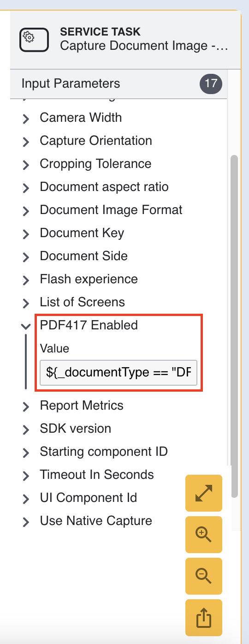Screen dimensions: 249x644
Task: Expand the Camera Width parameter
Action: [x=26, y=118]
